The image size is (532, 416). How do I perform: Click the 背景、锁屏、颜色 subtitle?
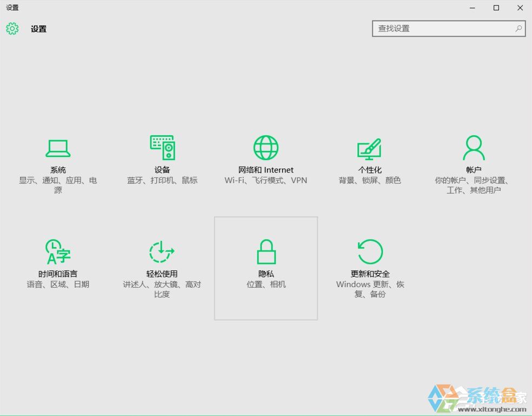tap(369, 180)
